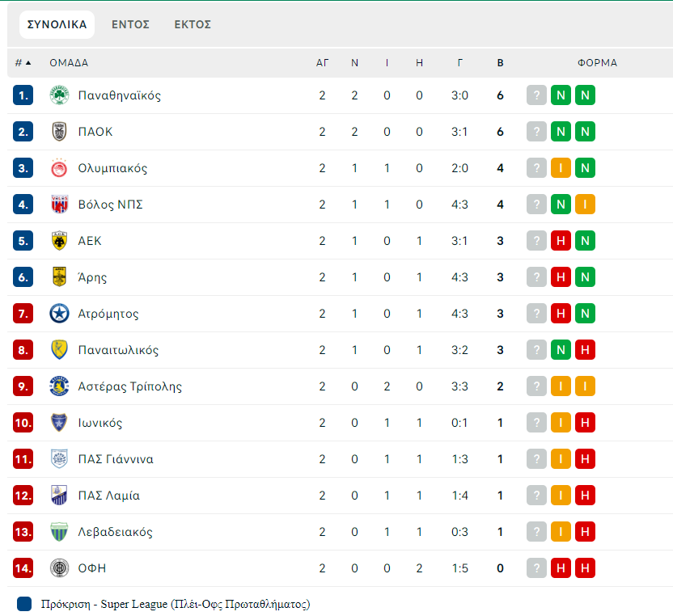Select the Παναιτωλικός yellow shield logo
The width and height of the screenshot is (673, 616).
[59, 350]
